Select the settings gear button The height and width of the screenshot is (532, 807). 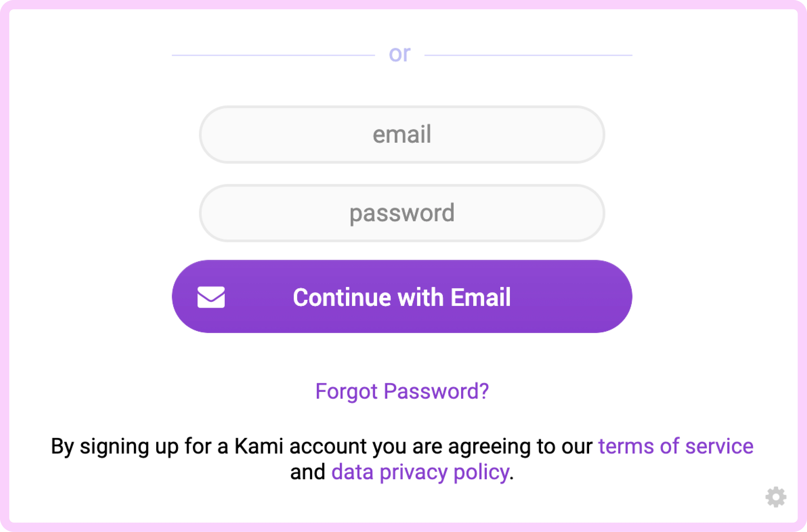point(776,497)
